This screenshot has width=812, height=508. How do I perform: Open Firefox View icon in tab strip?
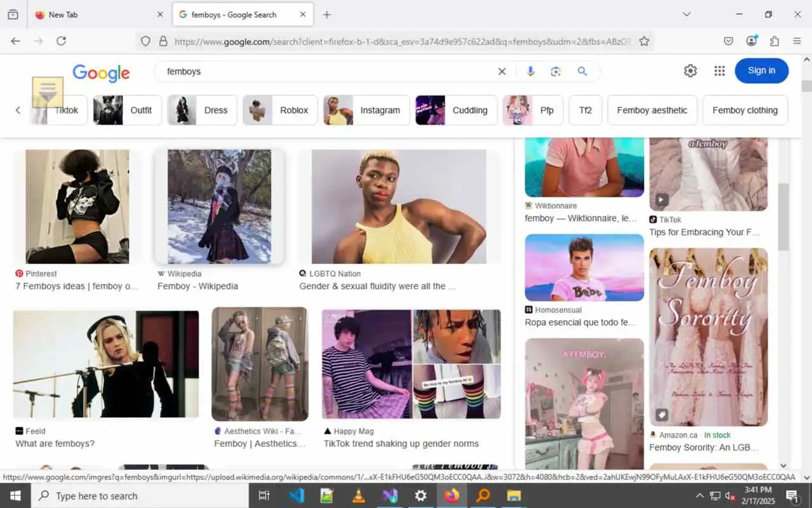(13, 15)
